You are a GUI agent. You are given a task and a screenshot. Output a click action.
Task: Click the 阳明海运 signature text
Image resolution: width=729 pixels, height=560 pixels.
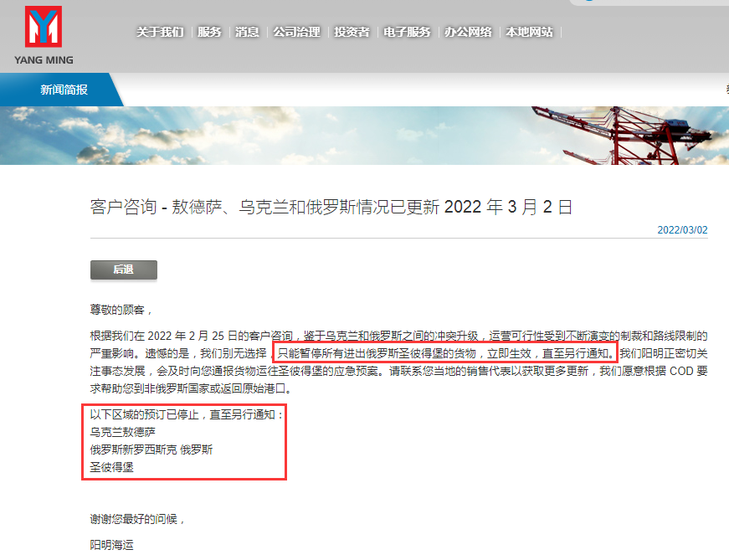(111, 545)
